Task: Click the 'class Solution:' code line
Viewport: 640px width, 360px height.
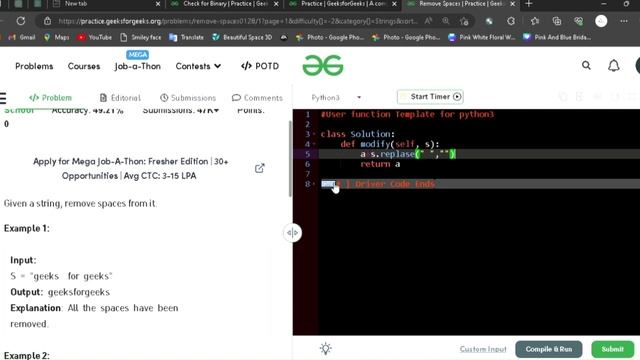Action: [x=358, y=134]
